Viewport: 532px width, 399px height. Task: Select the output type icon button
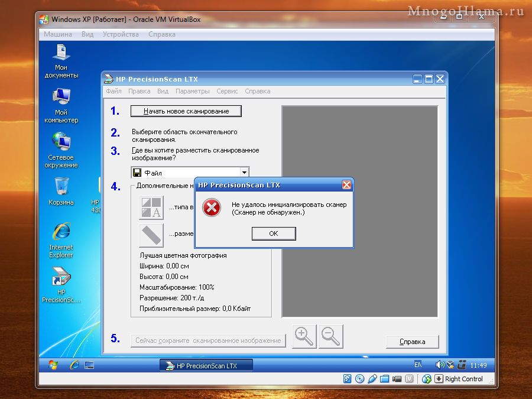point(151,207)
